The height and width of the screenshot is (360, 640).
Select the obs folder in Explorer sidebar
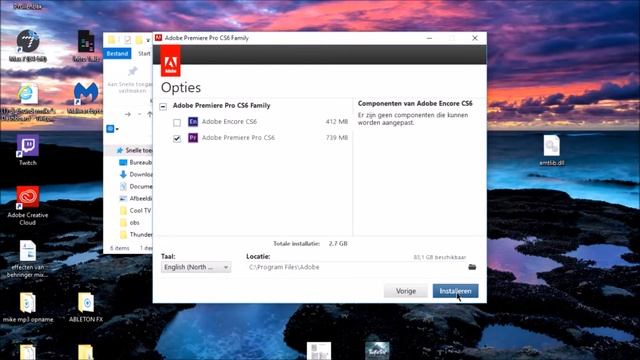click(130, 222)
